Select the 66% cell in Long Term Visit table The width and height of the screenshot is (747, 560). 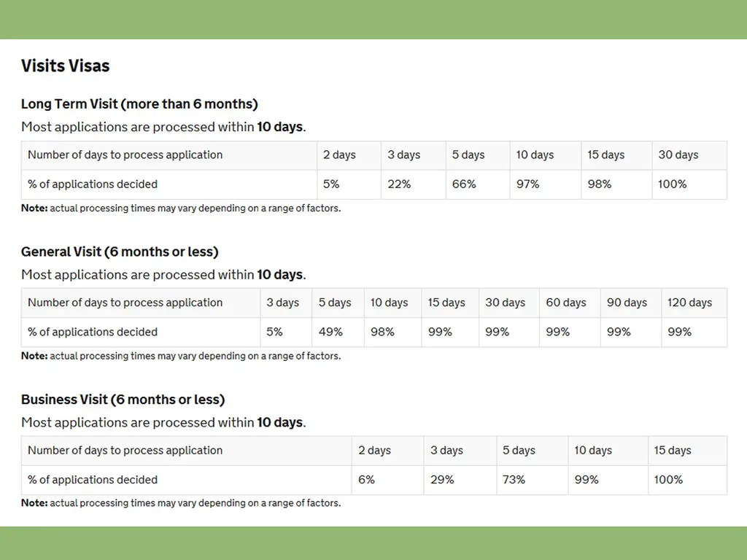(464, 184)
